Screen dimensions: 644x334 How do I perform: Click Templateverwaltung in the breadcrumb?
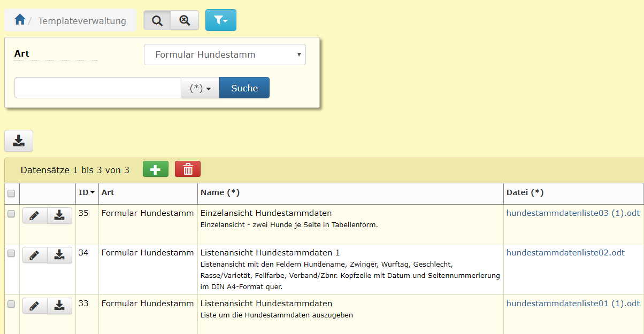82,21
